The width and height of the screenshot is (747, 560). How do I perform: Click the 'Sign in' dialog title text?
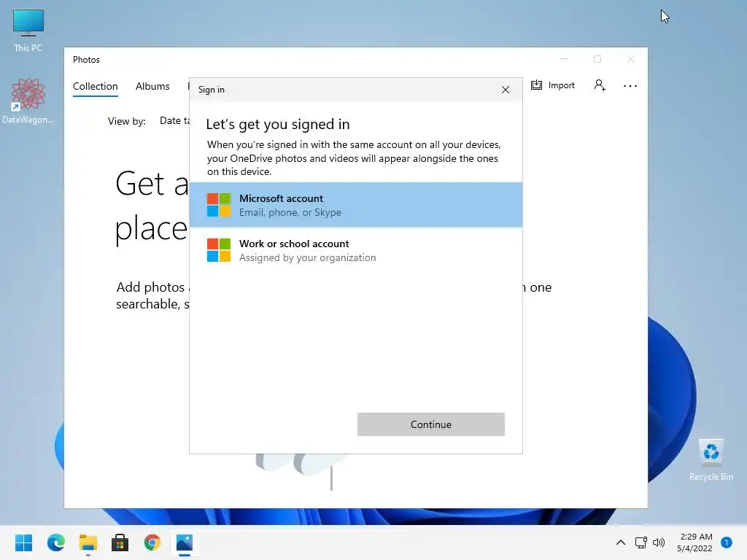coord(211,90)
